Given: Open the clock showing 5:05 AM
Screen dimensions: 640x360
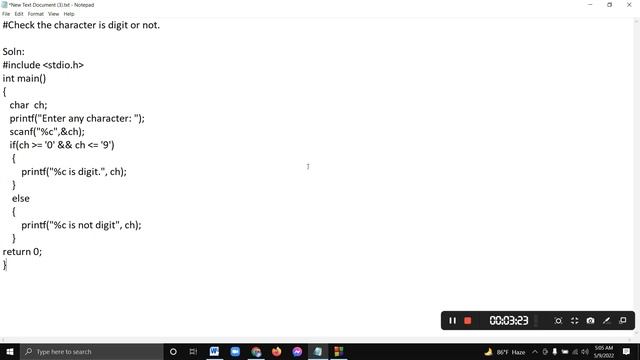Looking at the screenshot, I should (x=604, y=351).
